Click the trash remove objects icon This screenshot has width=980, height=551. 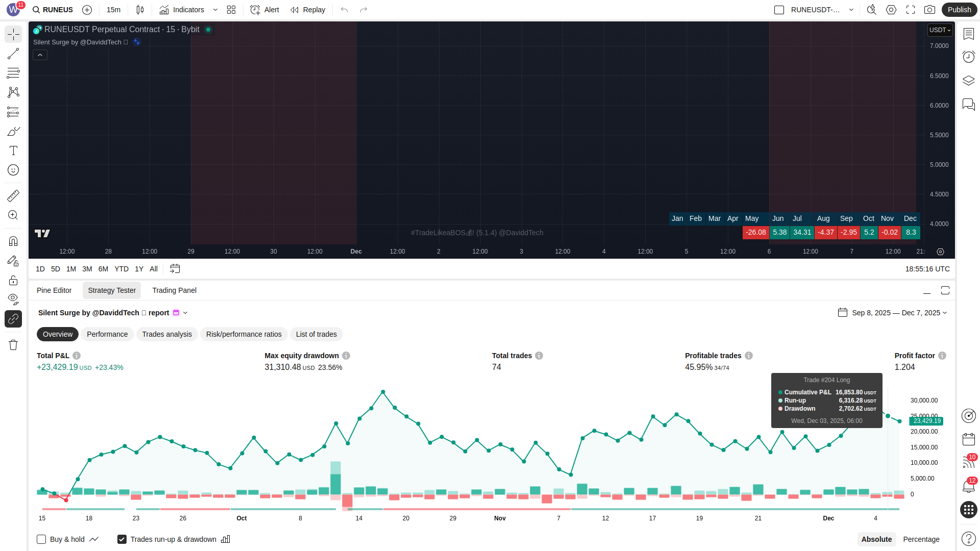[13, 345]
